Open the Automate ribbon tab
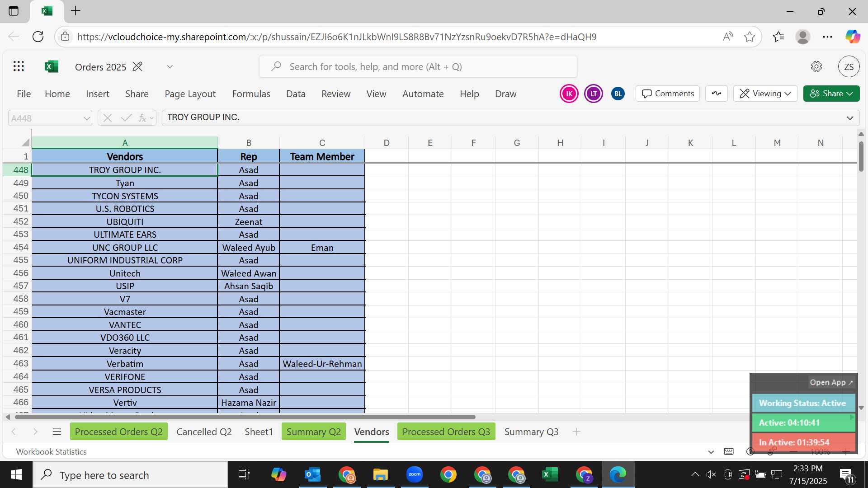This screenshot has width=868, height=488. [x=423, y=94]
